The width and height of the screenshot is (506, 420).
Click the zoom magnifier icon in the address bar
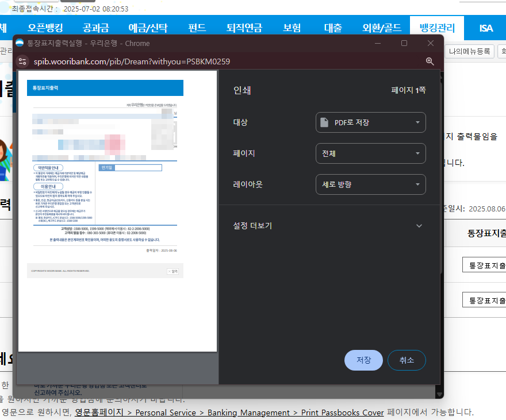tap(430, 61)
